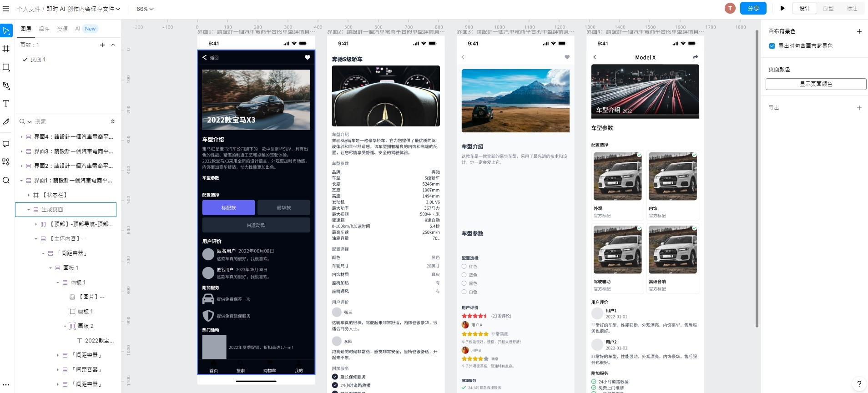The width and height of the screenshot is (868, 393).
Task: Click the 显示页面颜色 button
Action: click(x=816, y=84)
